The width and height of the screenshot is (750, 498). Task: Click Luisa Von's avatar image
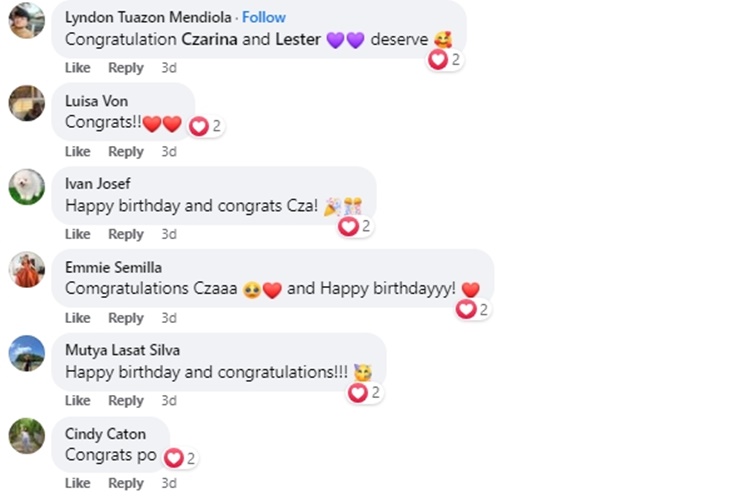pos(27,103)
